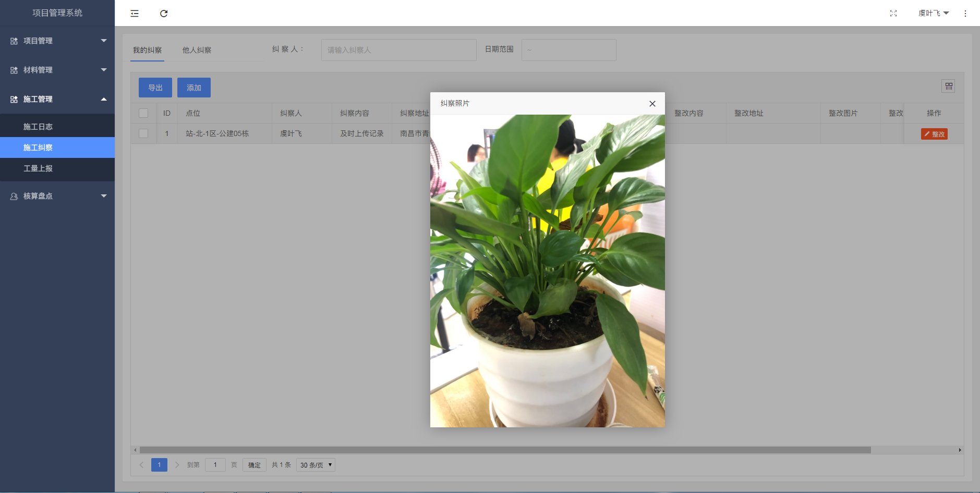The image size is (980, 493).
Task: Enter fullscreen mode via the expand icon
Action: click(x=893, y=14)
